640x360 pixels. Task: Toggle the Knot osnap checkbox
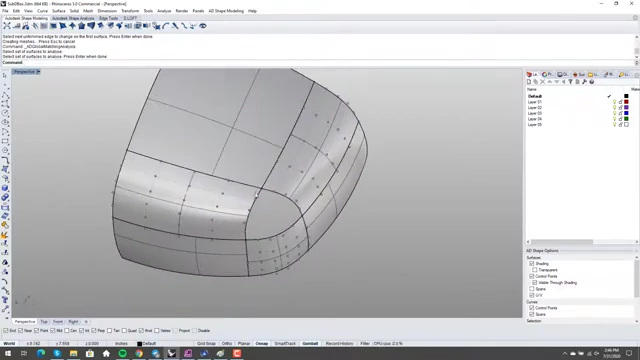[x=141, y=331]
